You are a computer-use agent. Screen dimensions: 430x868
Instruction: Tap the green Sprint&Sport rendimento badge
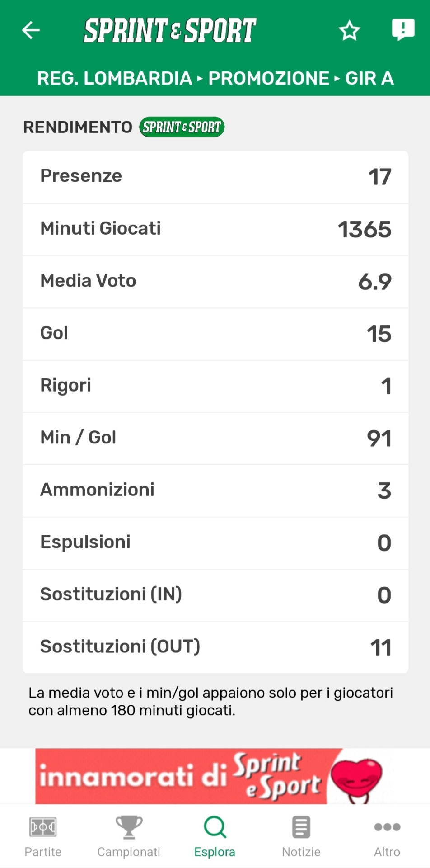pyautogui.click(x=182, y=127)
